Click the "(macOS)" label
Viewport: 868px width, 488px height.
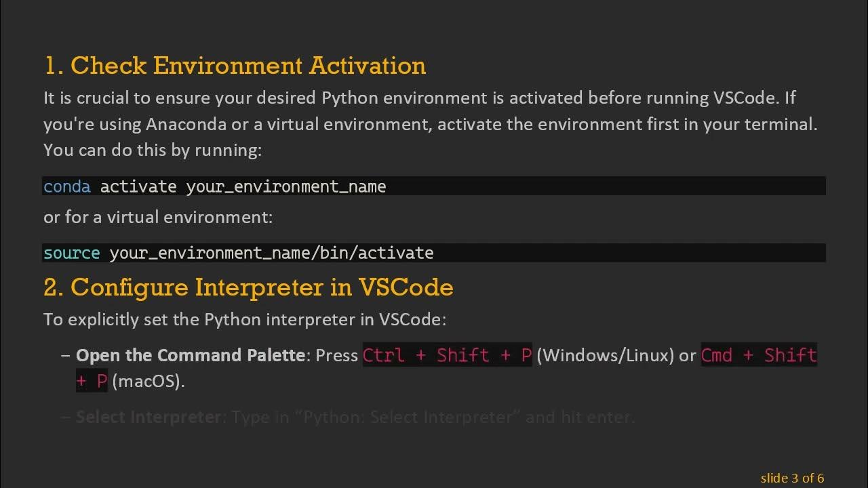pyautogui.click(x=148, y=381)
